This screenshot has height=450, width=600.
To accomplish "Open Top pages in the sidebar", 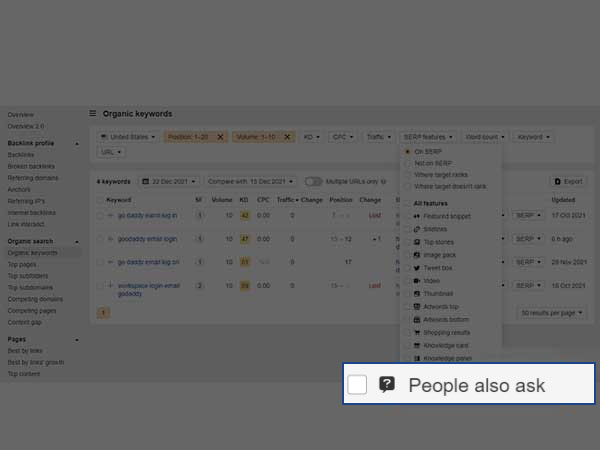I will (x=22, y=264).
